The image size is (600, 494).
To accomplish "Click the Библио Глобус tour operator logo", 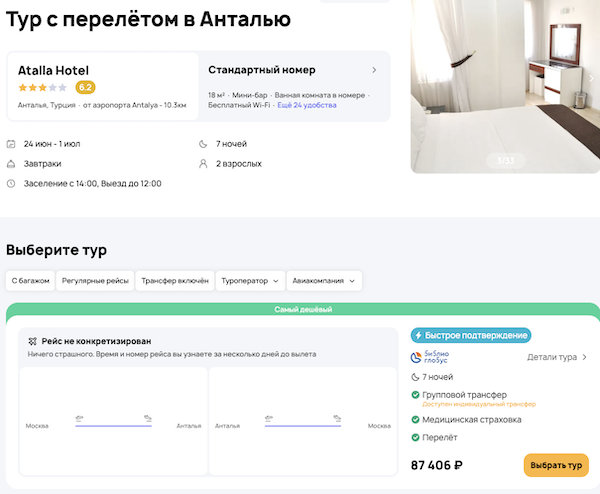I will 433,356.
